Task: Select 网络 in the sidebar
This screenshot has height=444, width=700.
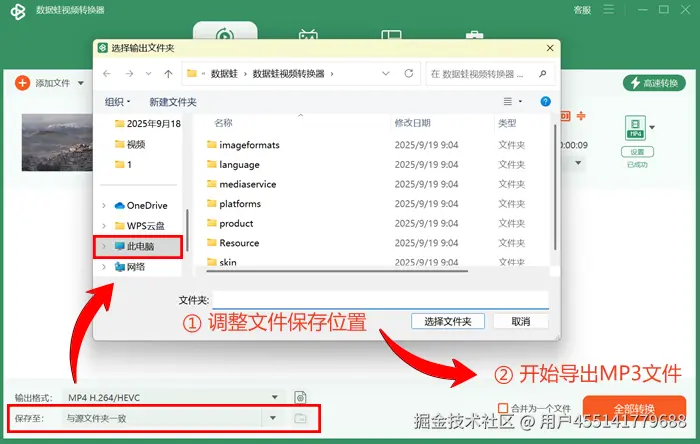Action: coord(130,267)
